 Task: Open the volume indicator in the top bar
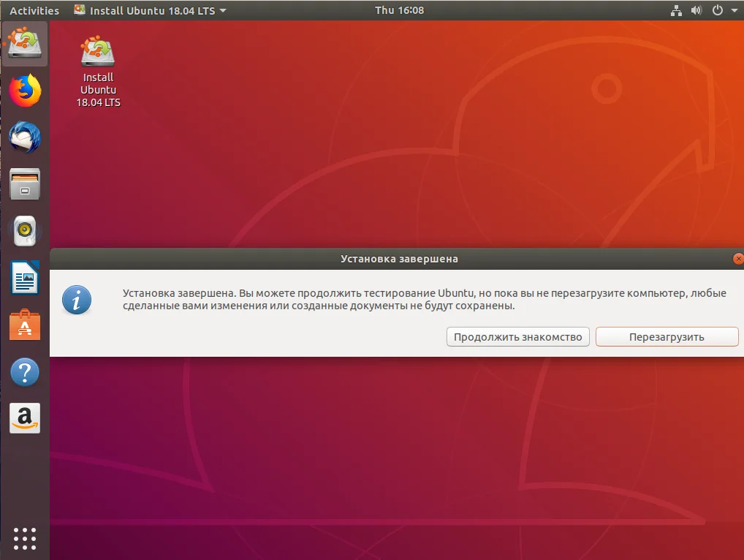tap(696, 10)
